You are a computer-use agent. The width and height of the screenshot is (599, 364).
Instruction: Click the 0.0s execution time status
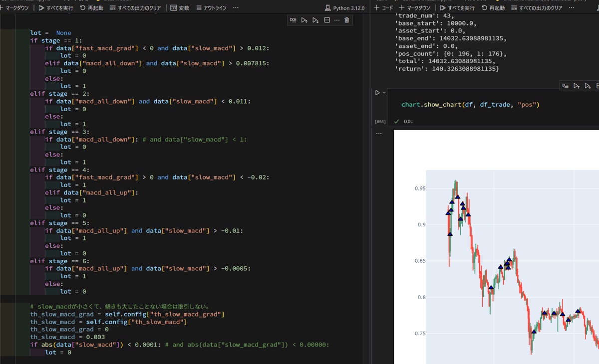tap(408, 122)
